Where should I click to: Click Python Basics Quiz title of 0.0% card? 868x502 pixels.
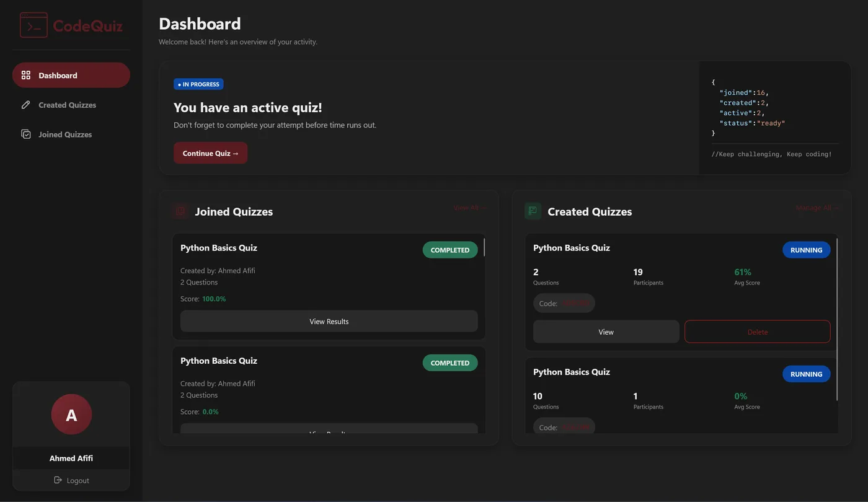click(x=219, y=360)
